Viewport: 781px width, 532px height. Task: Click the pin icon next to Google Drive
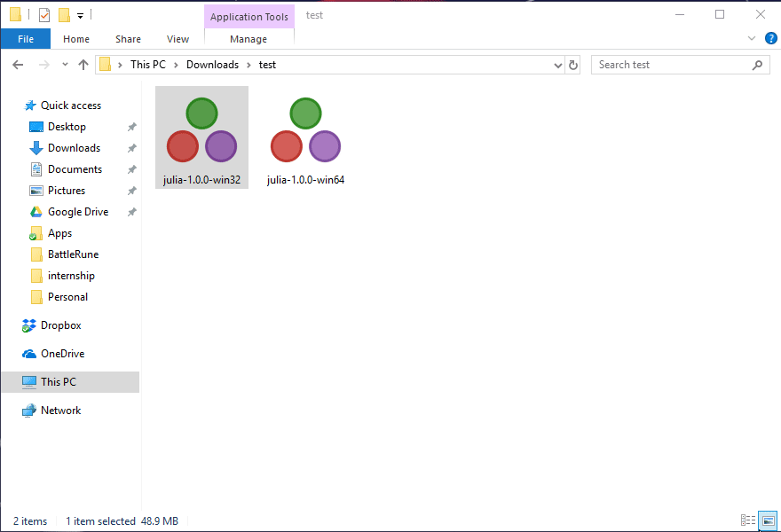(x=131, y=212)
